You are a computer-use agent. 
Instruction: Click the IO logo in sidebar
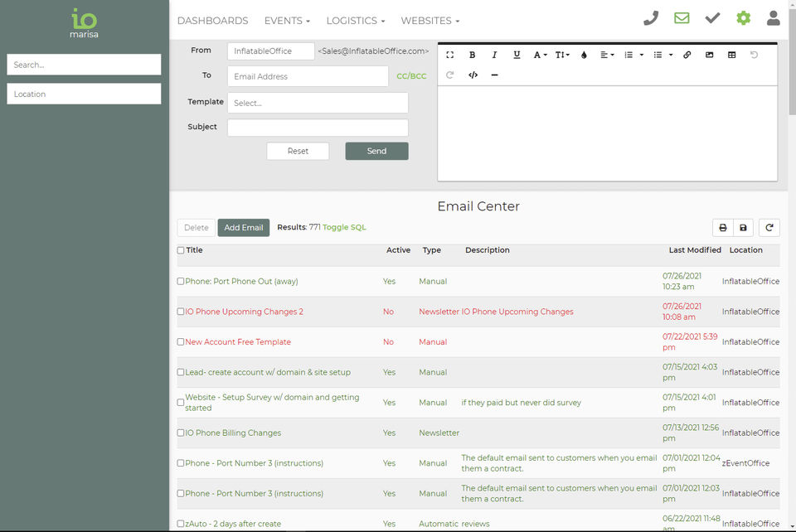(x=84, y=23)
